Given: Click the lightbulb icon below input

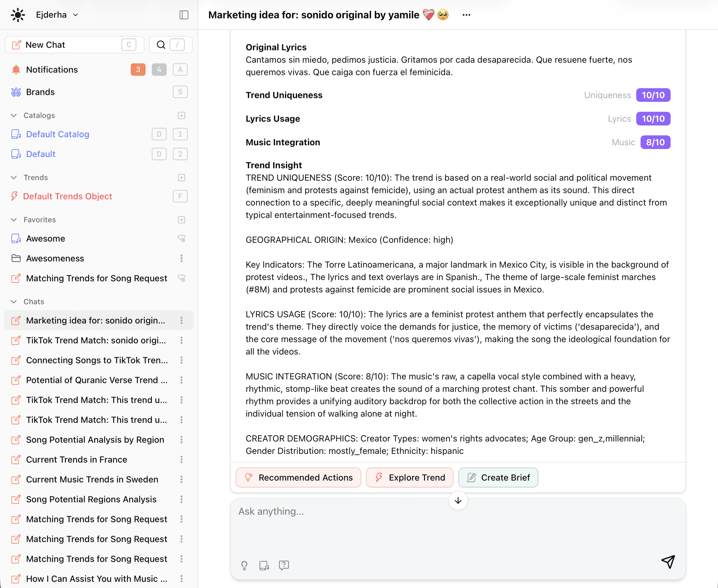Looking at the screenshot, I should tap(244, 565).
